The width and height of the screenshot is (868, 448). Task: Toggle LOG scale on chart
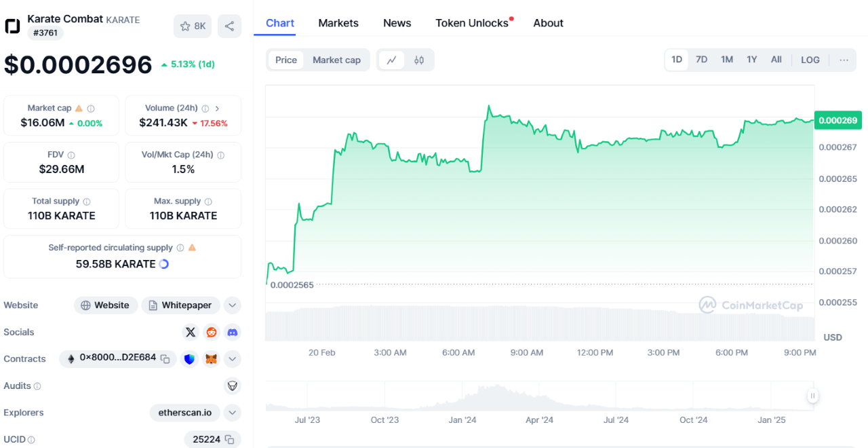point(810,60)
